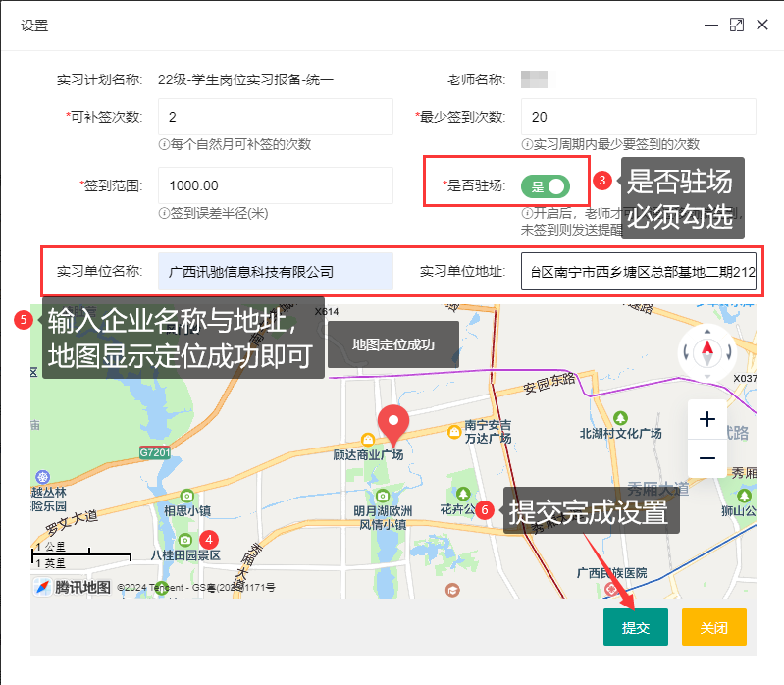
Task: Toggle the 是否驻场 switch
Action: tap(546, 185)
